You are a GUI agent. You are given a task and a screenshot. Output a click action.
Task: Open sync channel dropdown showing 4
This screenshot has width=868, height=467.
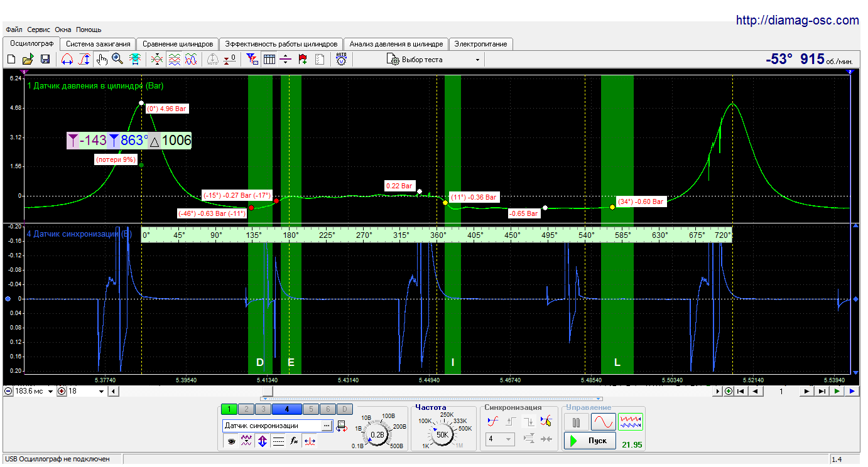click(x=501, y=439)
